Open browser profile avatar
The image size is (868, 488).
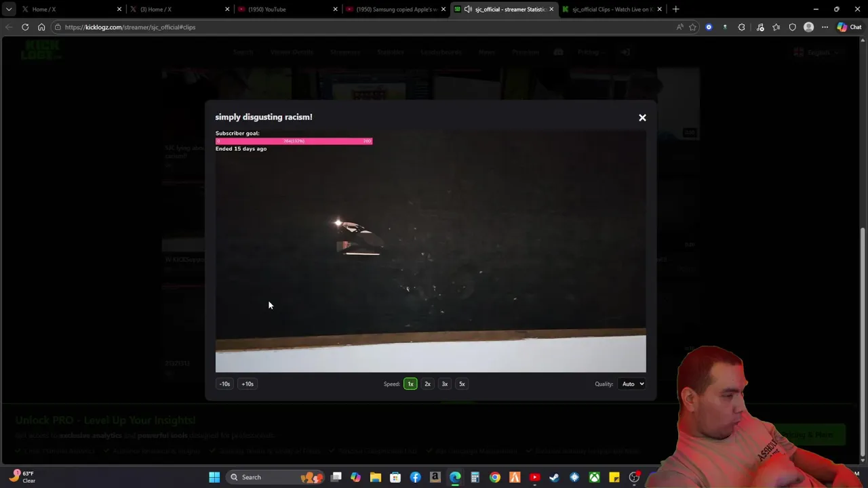(808, 27)
